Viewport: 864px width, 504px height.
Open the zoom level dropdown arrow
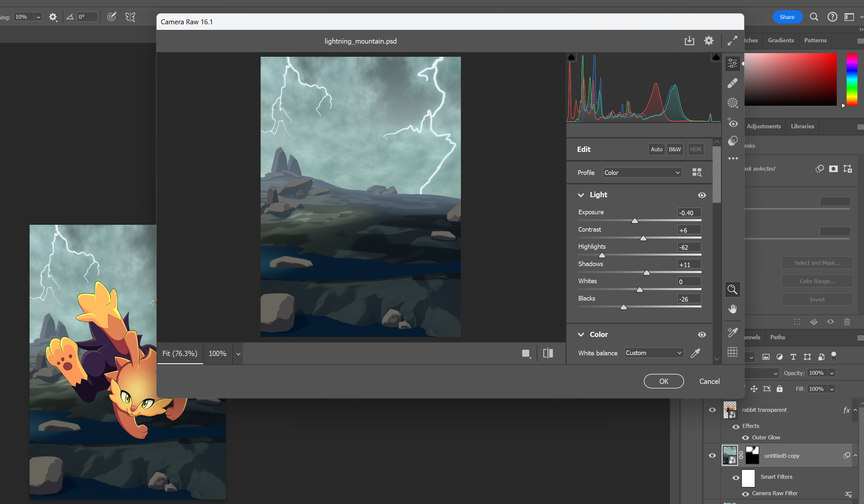[x=238, y=354]
